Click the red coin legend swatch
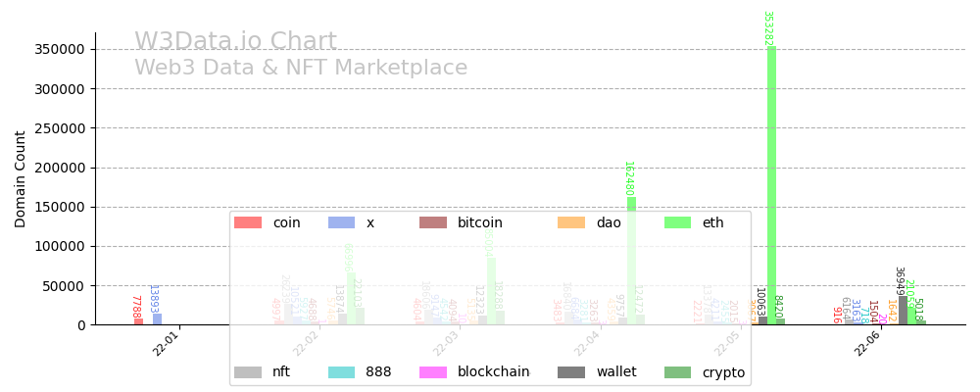The width and height of the screenshot is (980, 392). (248, 222)
